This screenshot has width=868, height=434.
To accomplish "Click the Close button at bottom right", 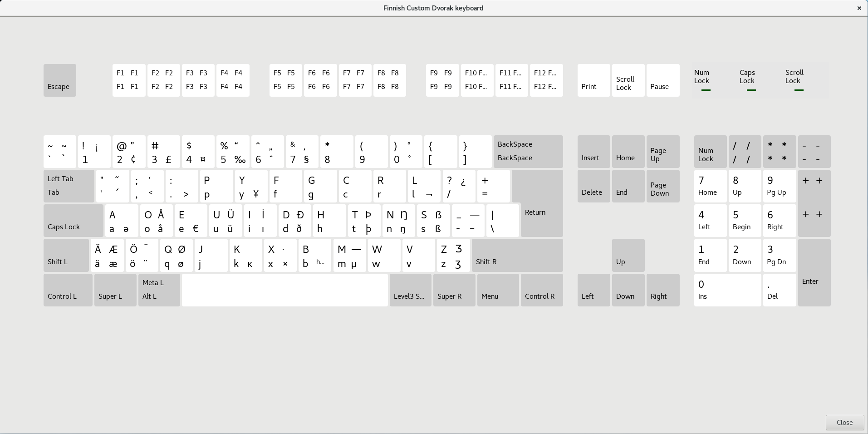I will tap(844, 422).
